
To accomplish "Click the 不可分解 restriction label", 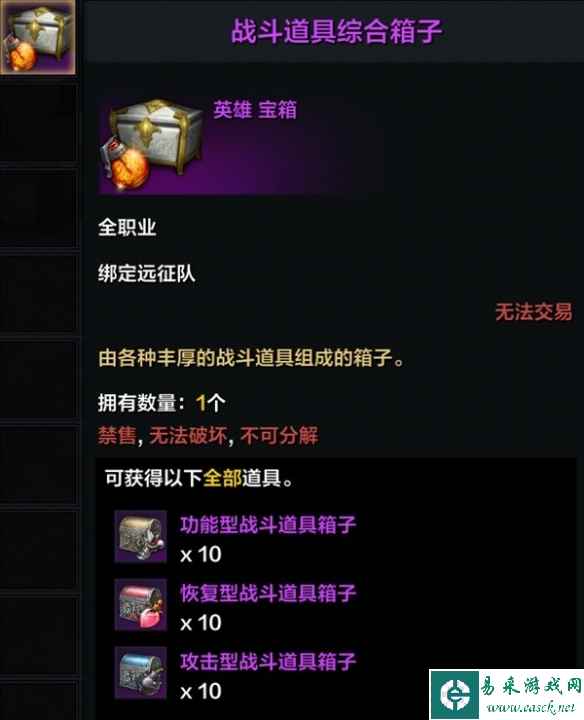I will [x=279, y=435].
